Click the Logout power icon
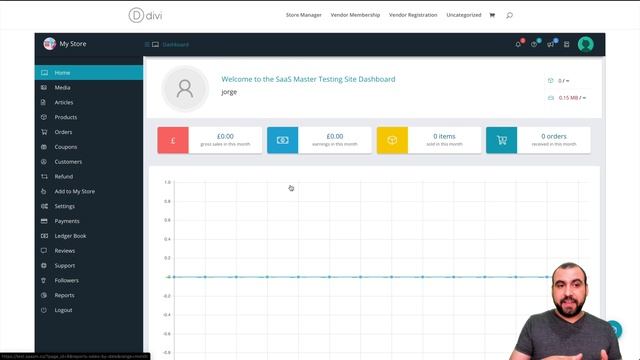 (44, 310)
